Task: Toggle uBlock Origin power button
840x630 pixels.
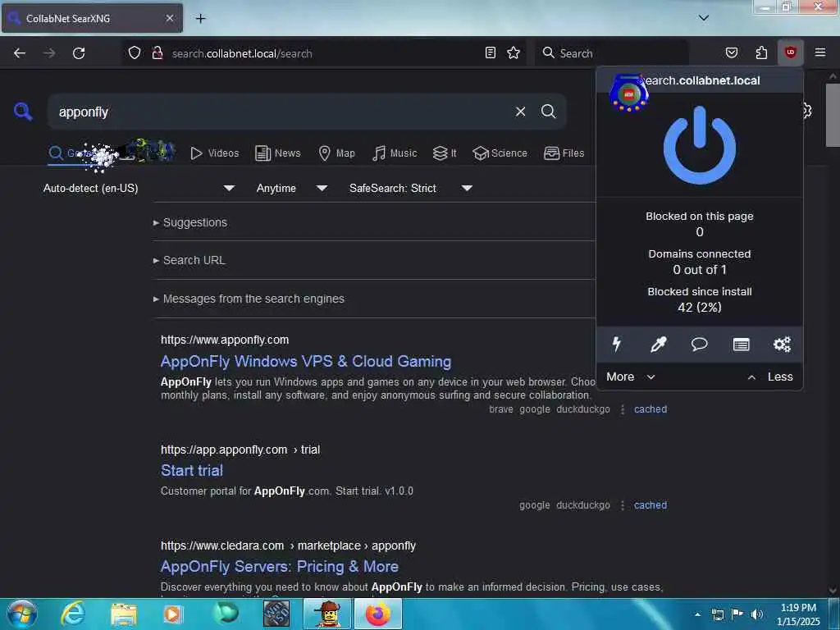Action: pyautogui.click(x=699, y=146)
